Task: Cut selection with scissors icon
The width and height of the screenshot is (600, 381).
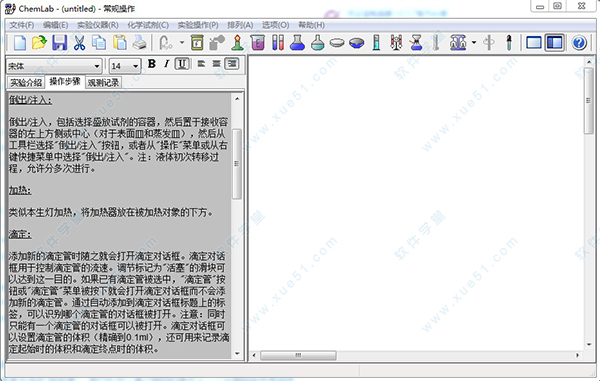Action: [x=79, y=42]
